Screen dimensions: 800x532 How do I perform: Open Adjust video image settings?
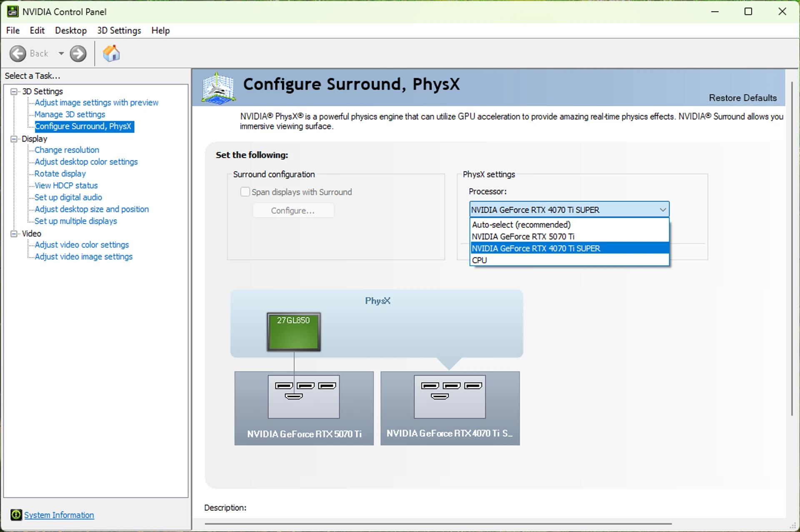click(x=84, y=257)
